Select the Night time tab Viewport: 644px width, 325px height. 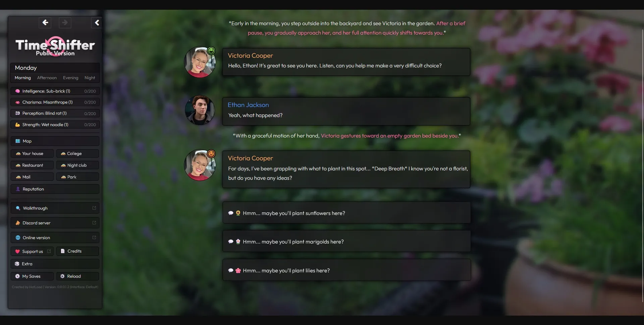point(90,78)
